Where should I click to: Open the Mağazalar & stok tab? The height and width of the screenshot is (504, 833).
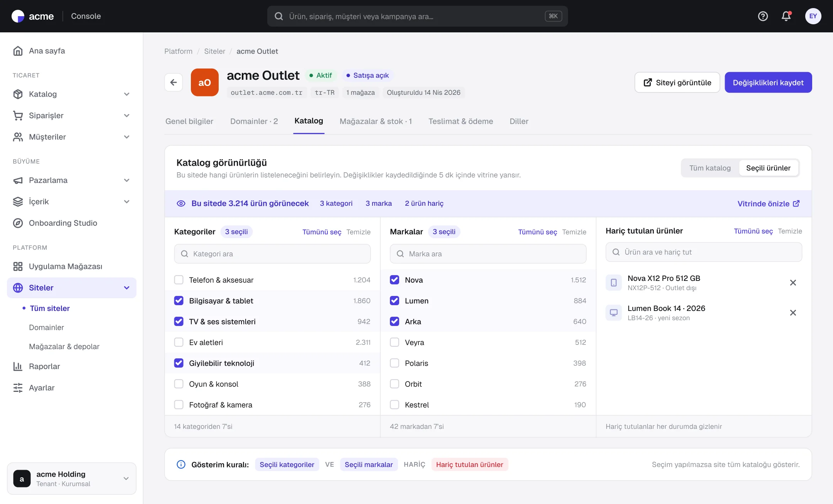(376, 121)
